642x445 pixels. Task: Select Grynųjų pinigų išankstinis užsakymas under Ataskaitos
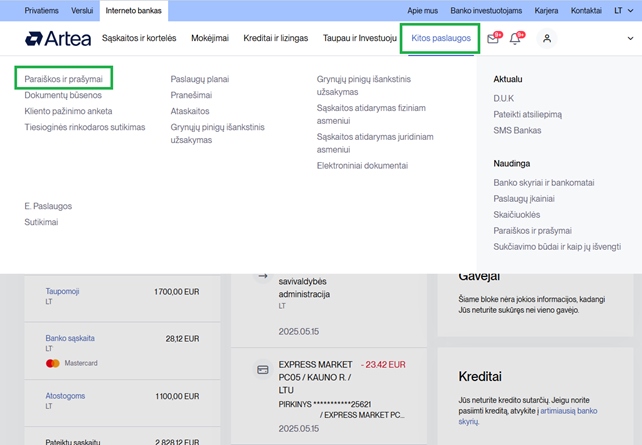[217, 133]
